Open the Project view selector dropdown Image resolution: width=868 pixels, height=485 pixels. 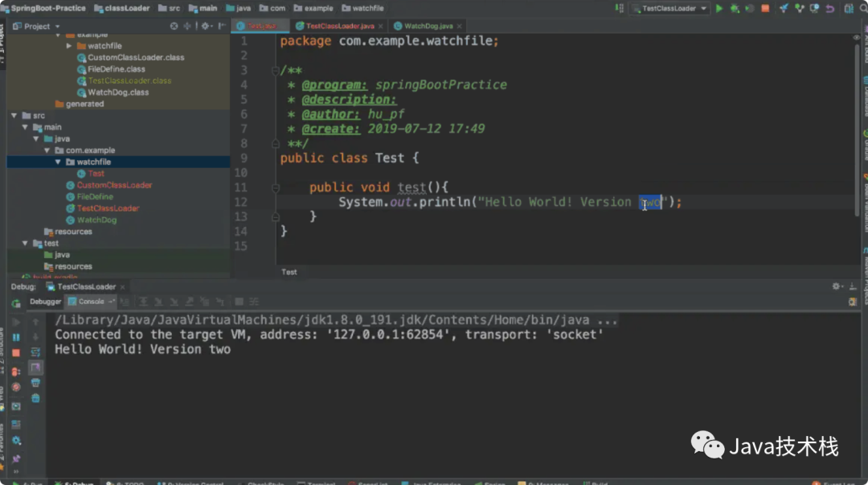point(36,26)
